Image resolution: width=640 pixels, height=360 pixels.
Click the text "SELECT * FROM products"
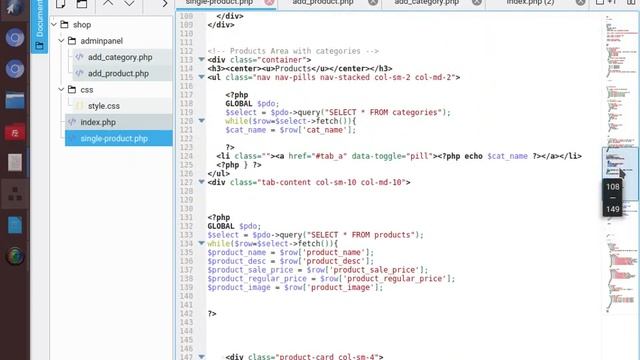point(361,235)
